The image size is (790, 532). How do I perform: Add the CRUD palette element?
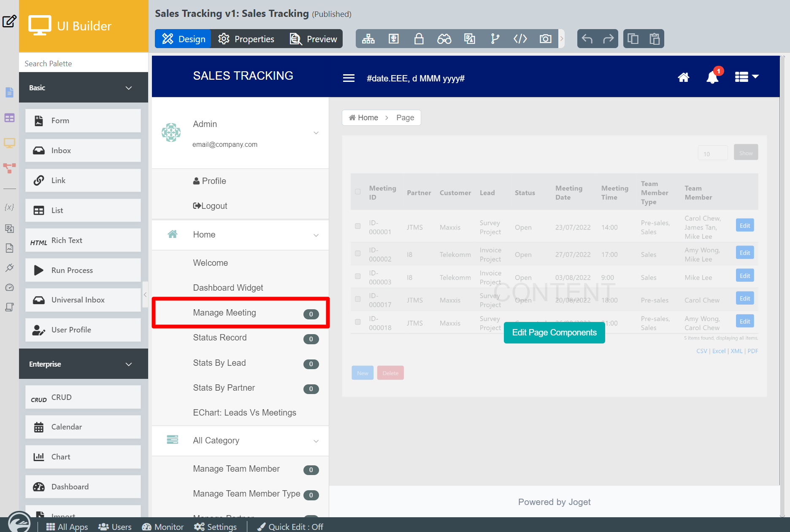[83, 397]
